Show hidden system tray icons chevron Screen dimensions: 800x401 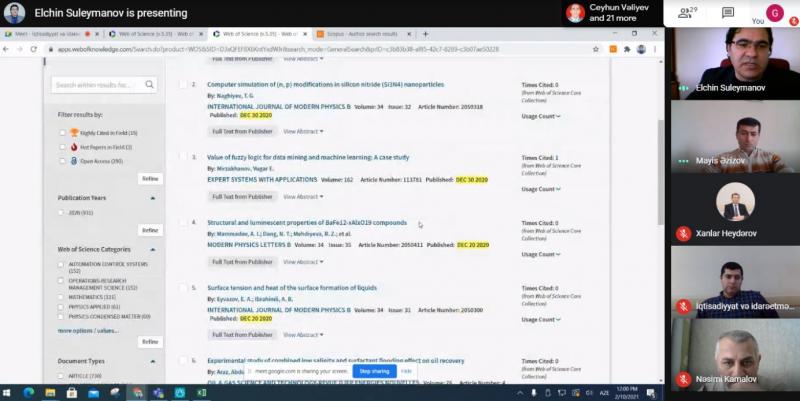pyautogui.click(x=520, y=393)
